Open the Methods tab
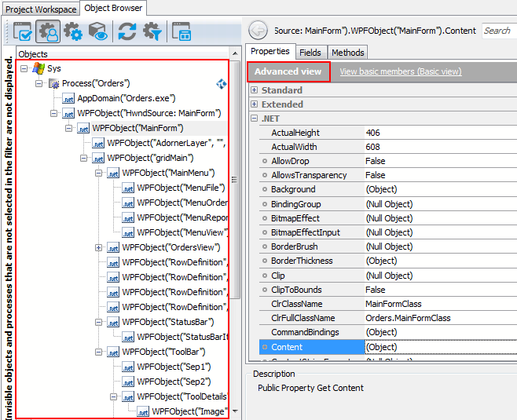Viewport: 517px width, 420px height. [347, 53]
